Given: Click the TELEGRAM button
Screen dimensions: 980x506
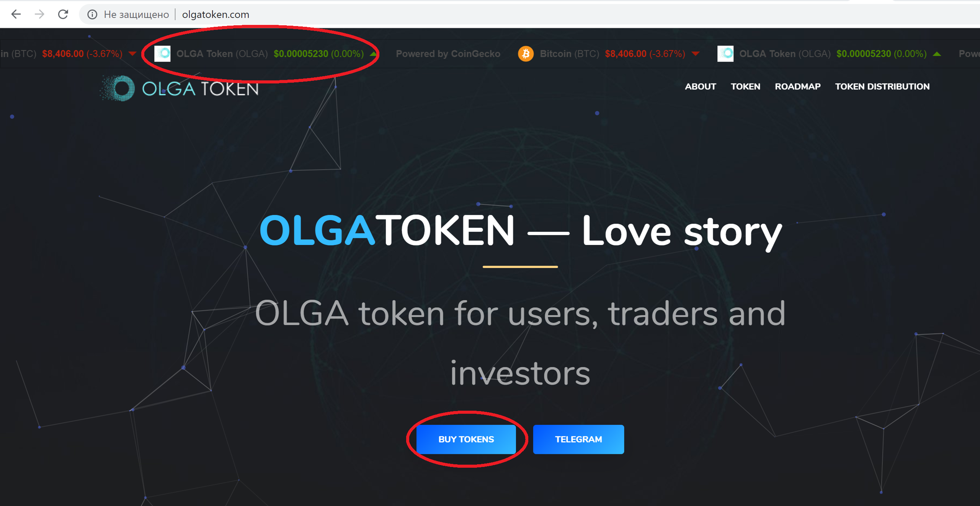Looking at the screenshot, I should pos(578,439).
